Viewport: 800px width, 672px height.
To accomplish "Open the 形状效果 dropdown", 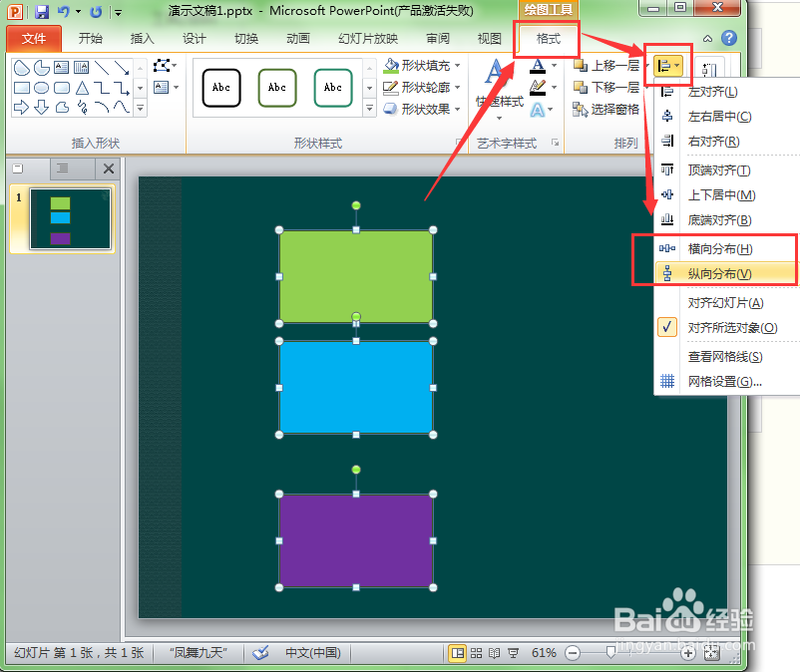I will tap(421, 109).
